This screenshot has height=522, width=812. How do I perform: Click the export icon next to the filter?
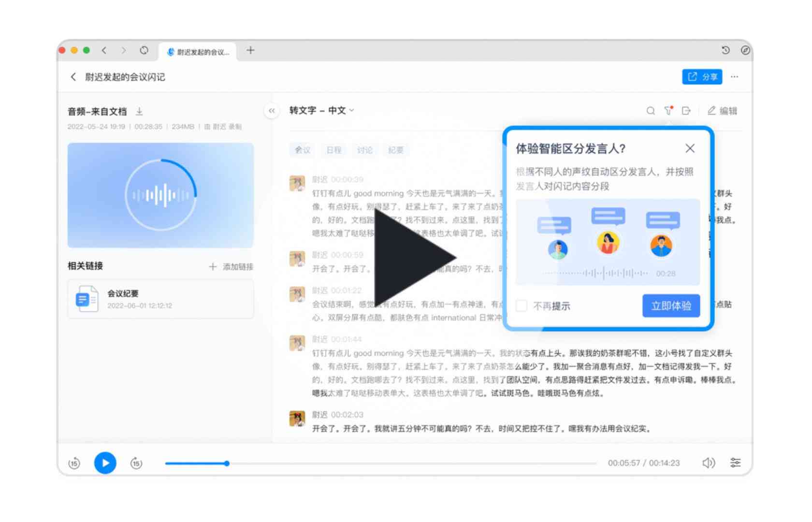click(x=686, y=111)
